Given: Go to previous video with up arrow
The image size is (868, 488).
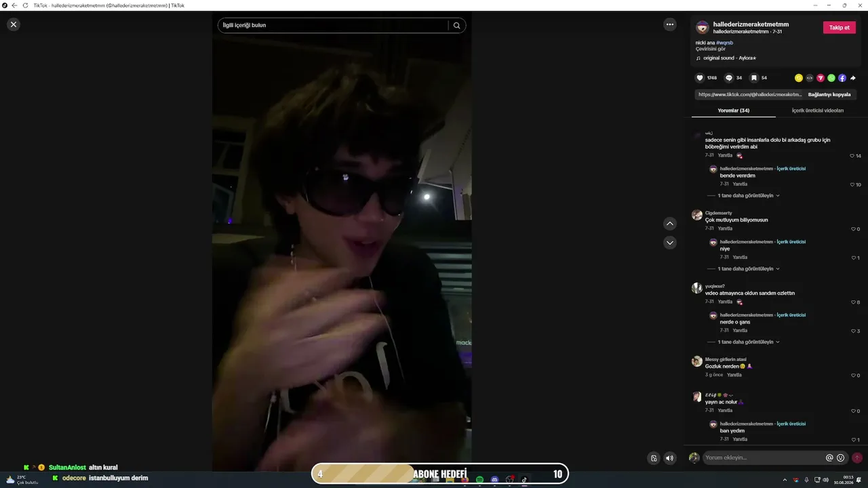Looking at the screenshot, I should coord(670,224).
